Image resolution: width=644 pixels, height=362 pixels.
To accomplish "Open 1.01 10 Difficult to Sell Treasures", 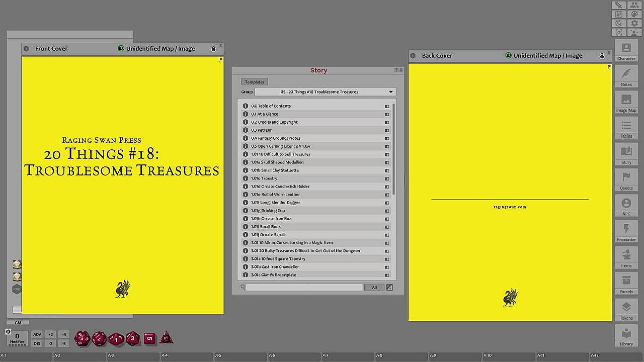I will pos(316,154).
